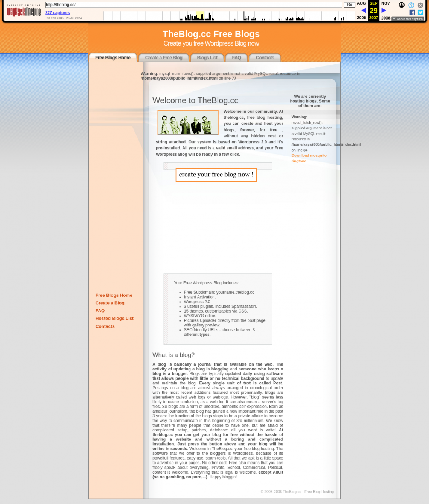Select the FAQ tab
This screenshot has height=504, width=429.
(236, 58)
